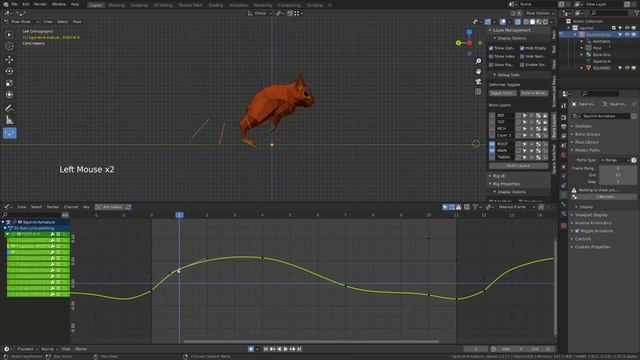Toggle Wiggle Armature checkbox in properties

(577, 231)
